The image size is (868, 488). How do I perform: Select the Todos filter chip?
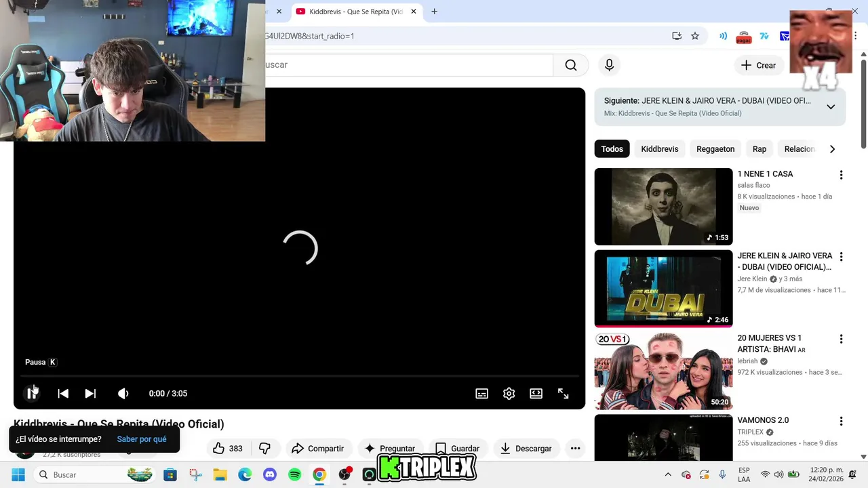[x=612, y=149]
